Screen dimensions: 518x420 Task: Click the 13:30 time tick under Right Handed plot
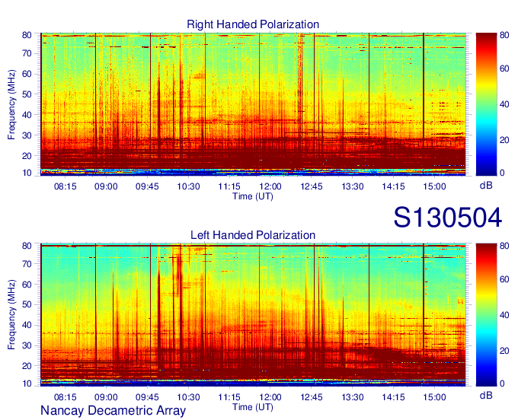point(353,186)
